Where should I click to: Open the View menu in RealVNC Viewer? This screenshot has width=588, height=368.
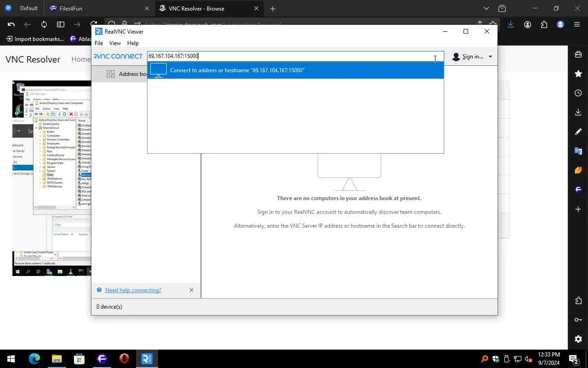[x=115, y=43]
